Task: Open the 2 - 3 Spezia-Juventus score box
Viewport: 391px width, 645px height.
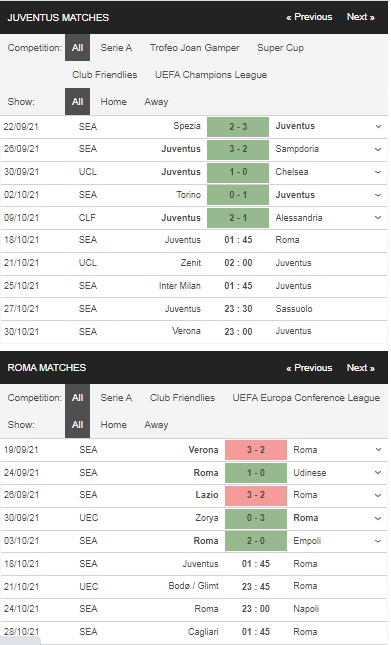Action: [238, 127]
